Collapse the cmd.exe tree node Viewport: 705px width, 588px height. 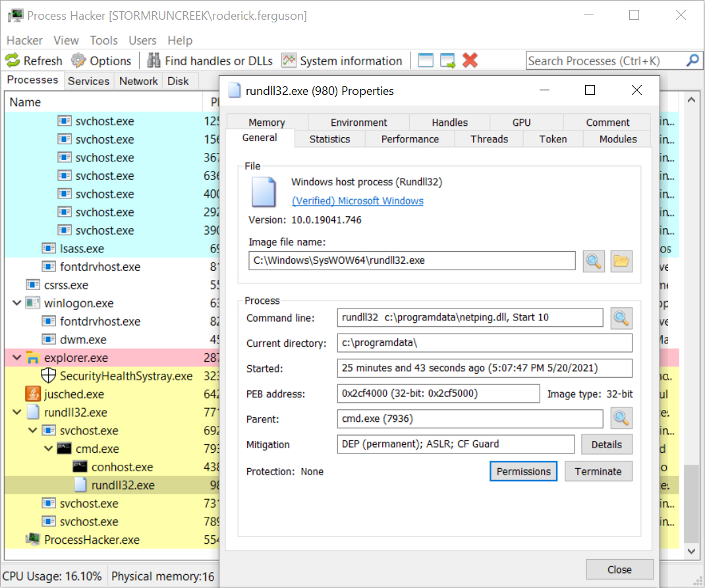[x=49, y=448]
